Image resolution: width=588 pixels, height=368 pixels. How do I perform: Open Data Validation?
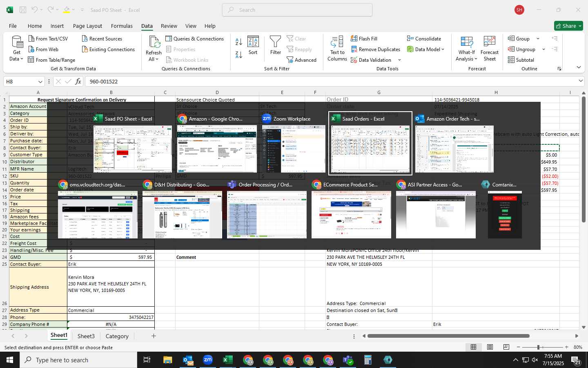(x=371, y=60)
